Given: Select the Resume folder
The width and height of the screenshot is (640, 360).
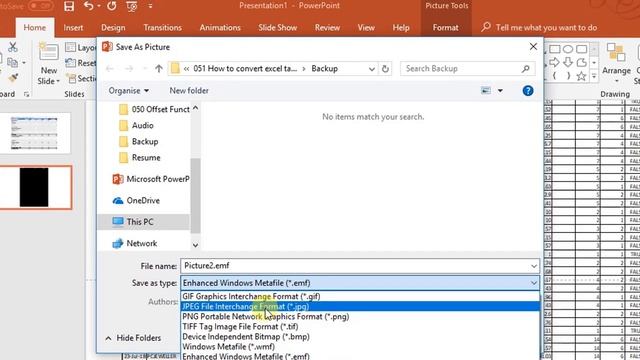Looking at the screenshot, I should click(x=140, y=158).
